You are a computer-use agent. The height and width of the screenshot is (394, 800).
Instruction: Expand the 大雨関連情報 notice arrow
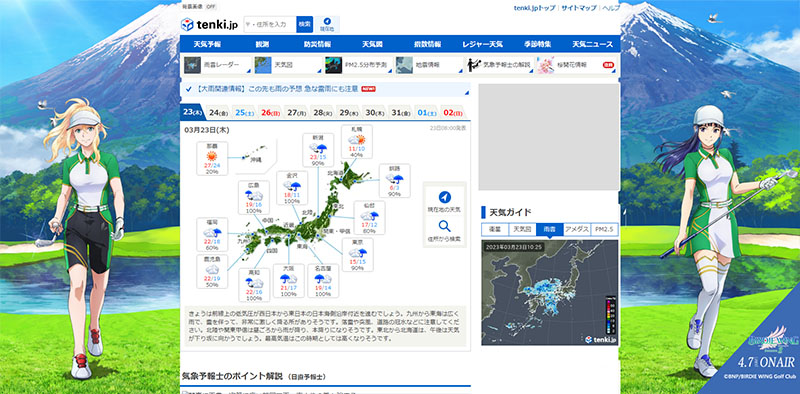[x=466, y=93]
